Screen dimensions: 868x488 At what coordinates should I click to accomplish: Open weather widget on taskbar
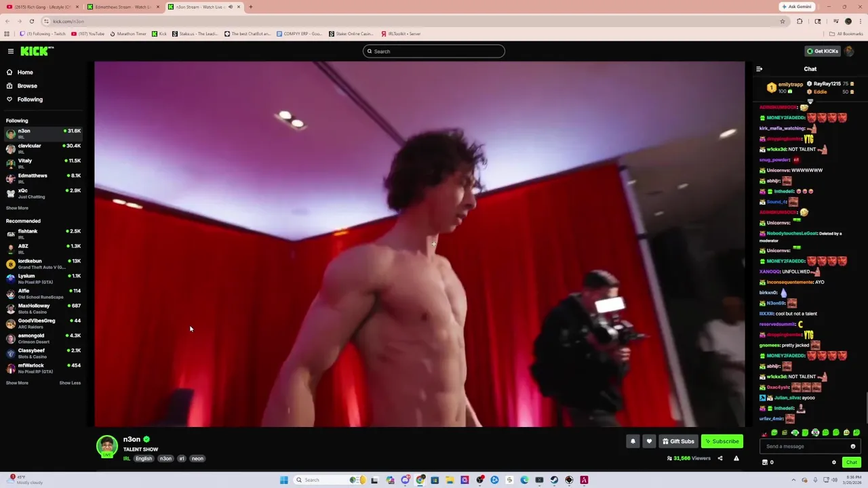click(x=24, y=480)
